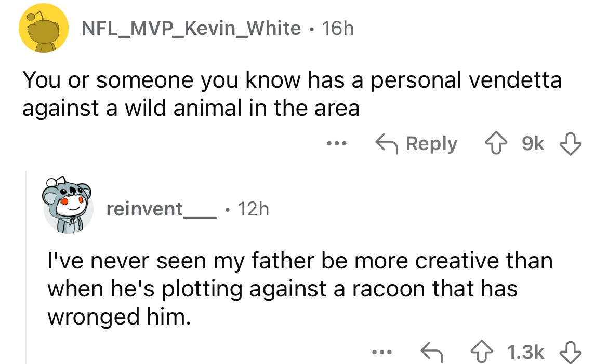Click the reply text about plotting against a racoon
The height and width of the screenshot is (364, 608).
[x=299, y=288]
